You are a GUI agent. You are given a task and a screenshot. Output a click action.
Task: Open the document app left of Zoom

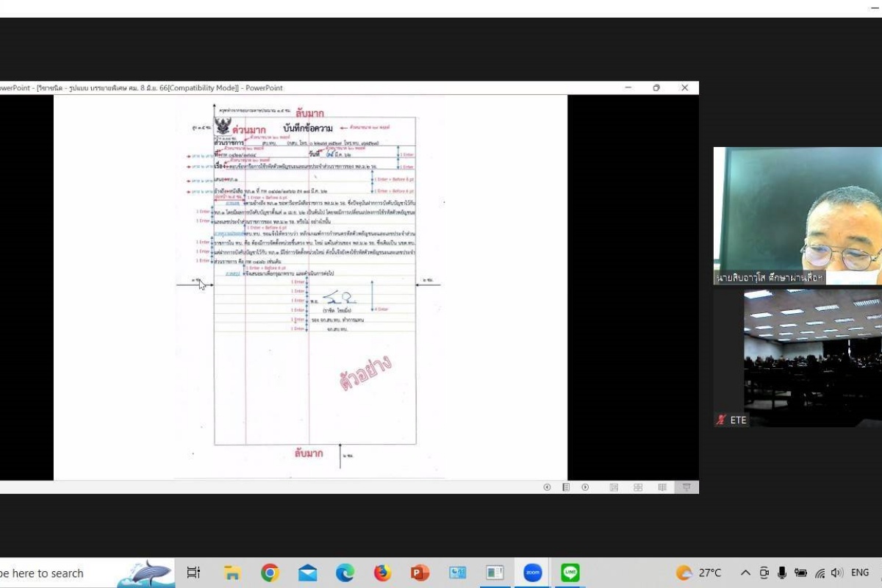tap(495, 573)
